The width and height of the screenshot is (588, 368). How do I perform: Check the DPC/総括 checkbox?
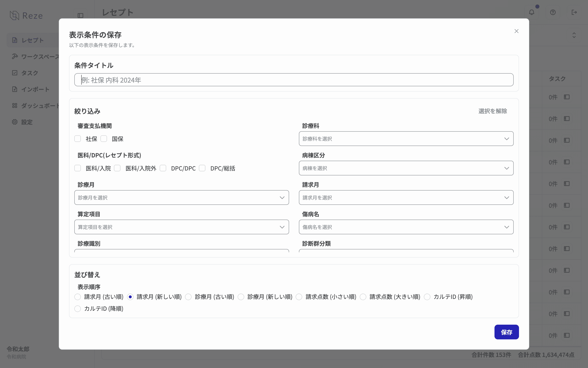pos(202,168)
